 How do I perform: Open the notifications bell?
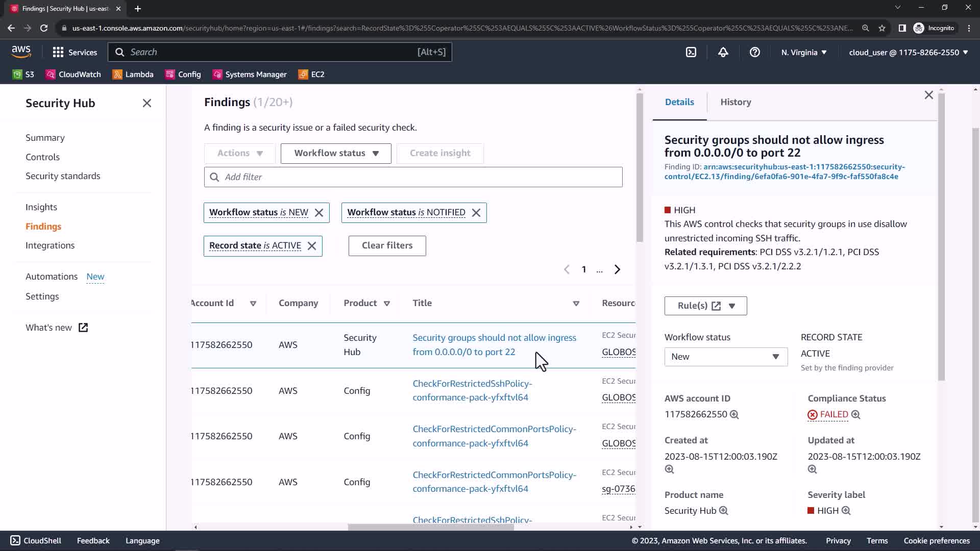click(723, 52)
